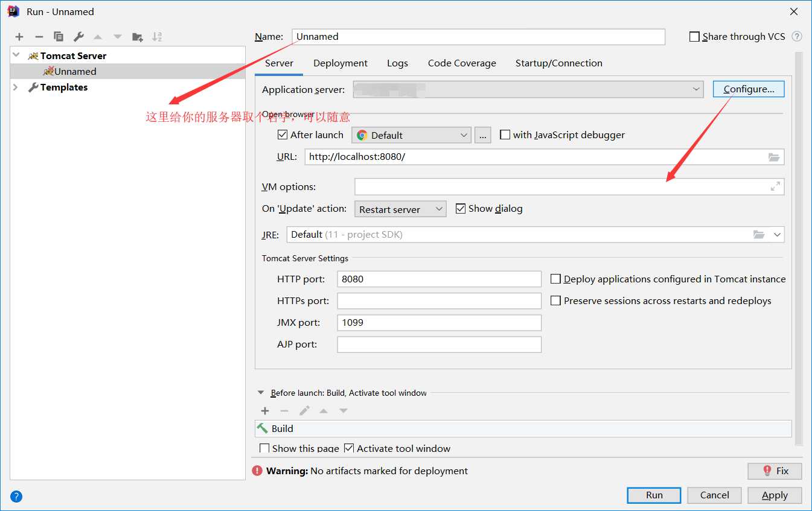812x511 pixels.
Task: Toggle Show dialog checkbox
Action: pos(461,208)
